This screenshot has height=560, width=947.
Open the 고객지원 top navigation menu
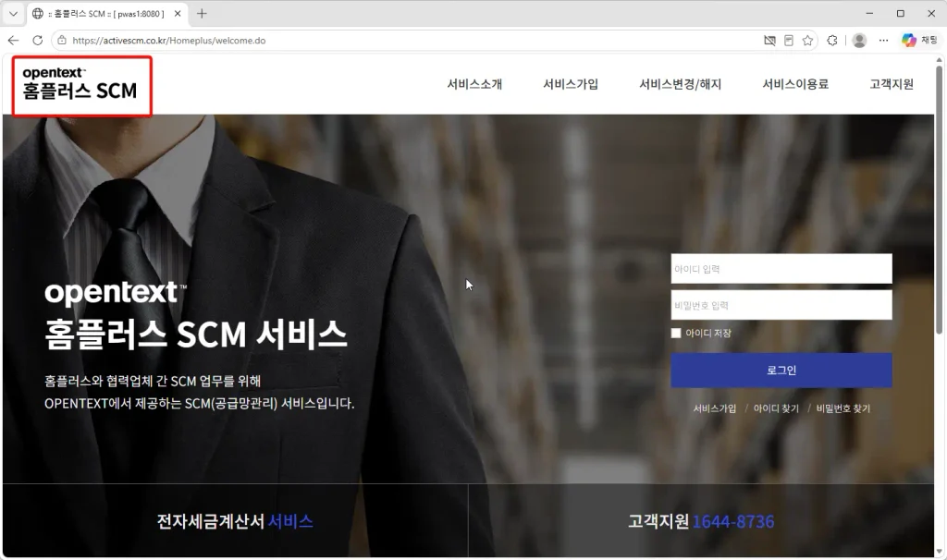[x=892, y=84]
